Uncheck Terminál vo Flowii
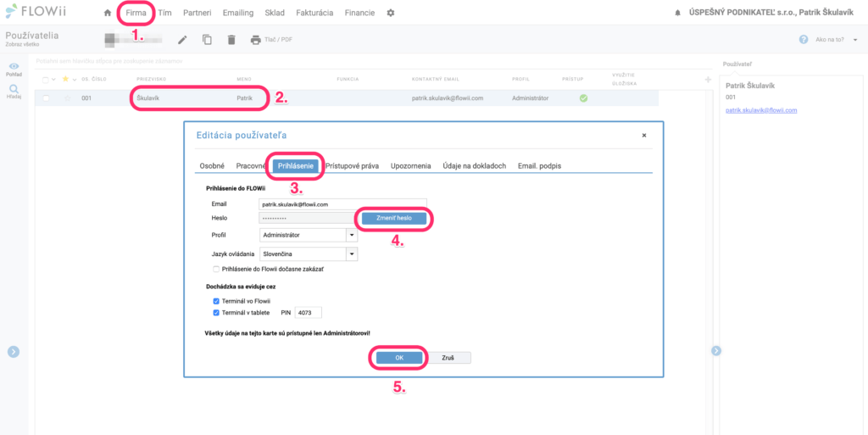This screenshot has width=868, height=435. [216, 301]
